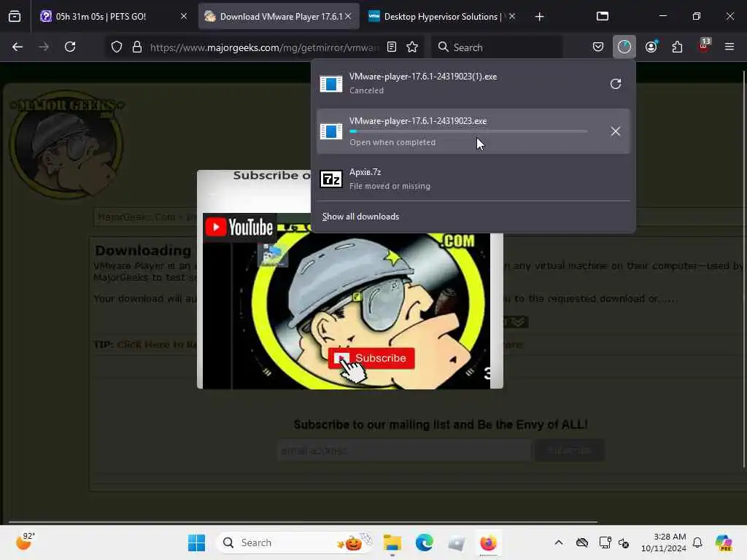Open the extension with 13 badge
This screenshot has width=747, height=560.
[704, 46]
